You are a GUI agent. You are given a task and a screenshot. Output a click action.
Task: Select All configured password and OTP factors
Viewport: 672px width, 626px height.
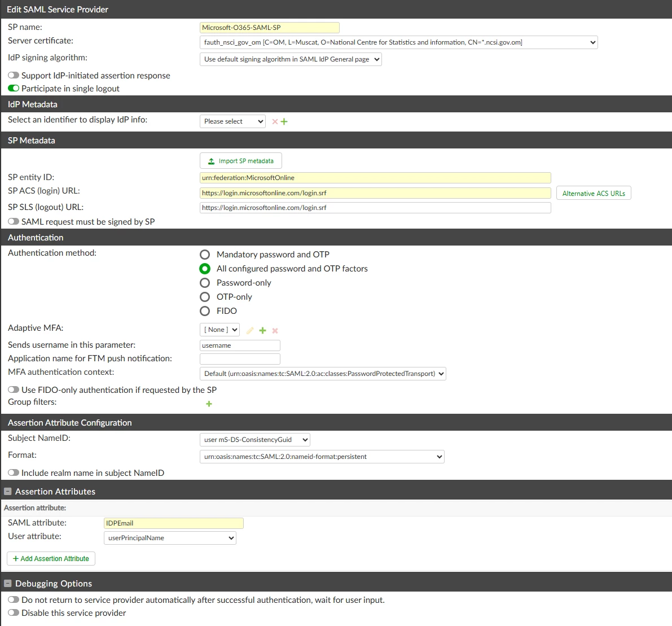pos(205,269)
